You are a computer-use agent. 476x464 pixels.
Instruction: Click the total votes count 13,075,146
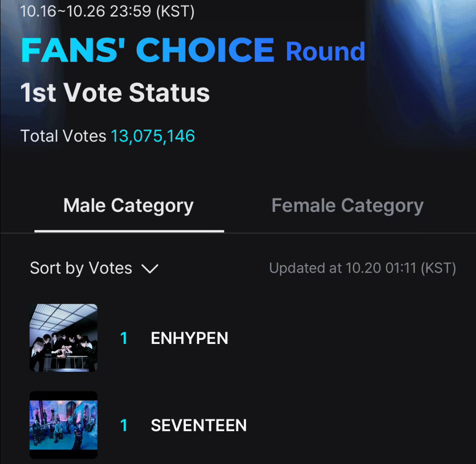(153, 136)
